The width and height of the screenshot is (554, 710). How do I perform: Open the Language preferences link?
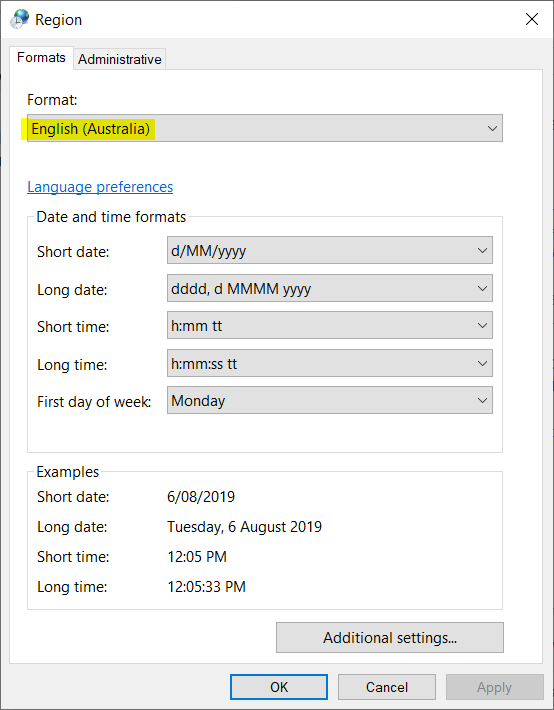coord(100,187)
